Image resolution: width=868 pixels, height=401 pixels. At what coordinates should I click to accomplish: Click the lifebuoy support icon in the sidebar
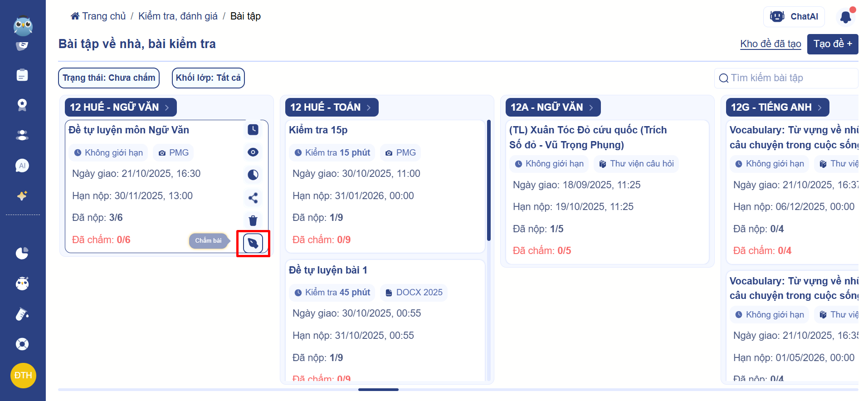tap(22, 344)
